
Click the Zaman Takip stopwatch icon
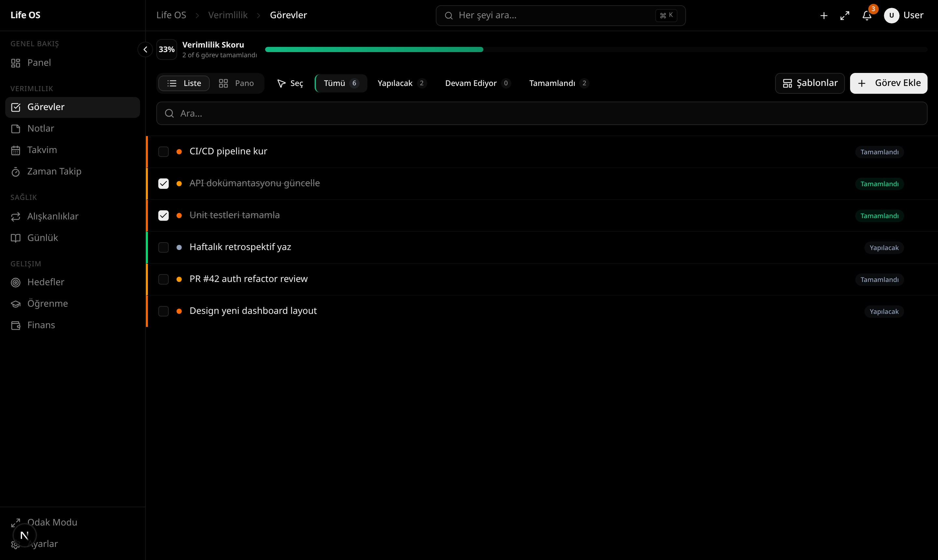click(x=16, y=172)
